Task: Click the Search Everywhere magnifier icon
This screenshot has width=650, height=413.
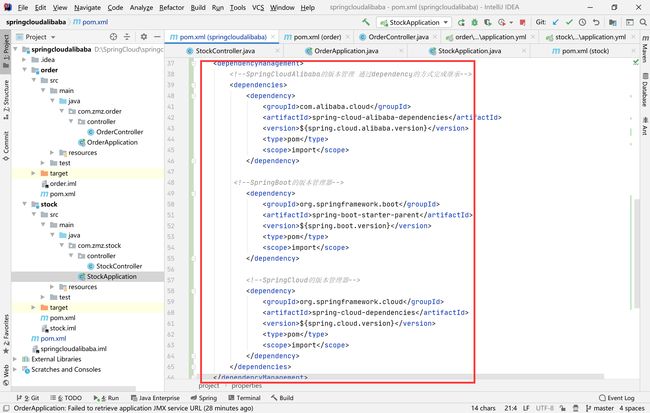Action: click(643, 22)
